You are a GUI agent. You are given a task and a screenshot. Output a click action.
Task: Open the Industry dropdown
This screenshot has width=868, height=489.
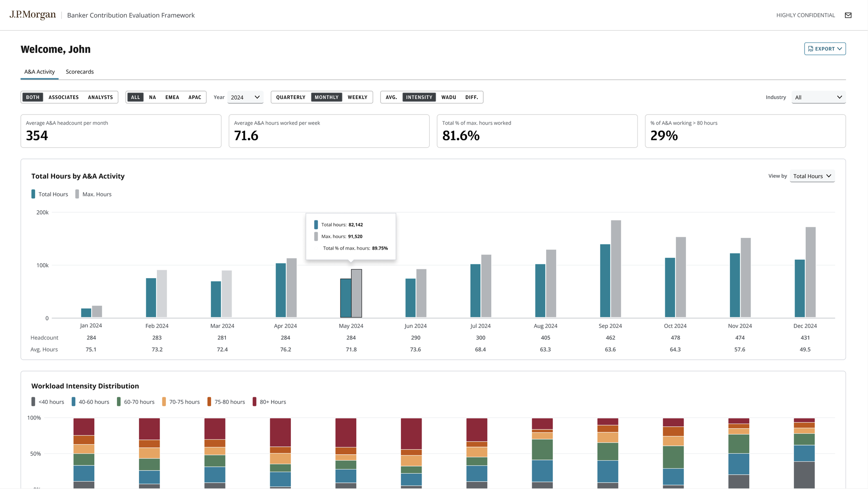coord(818,97)
